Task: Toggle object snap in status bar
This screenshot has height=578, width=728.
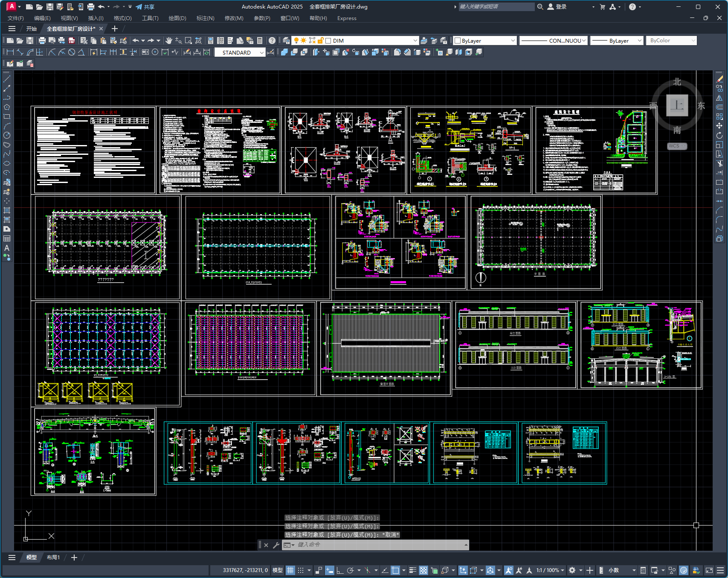Action: [x=395, y=570]
